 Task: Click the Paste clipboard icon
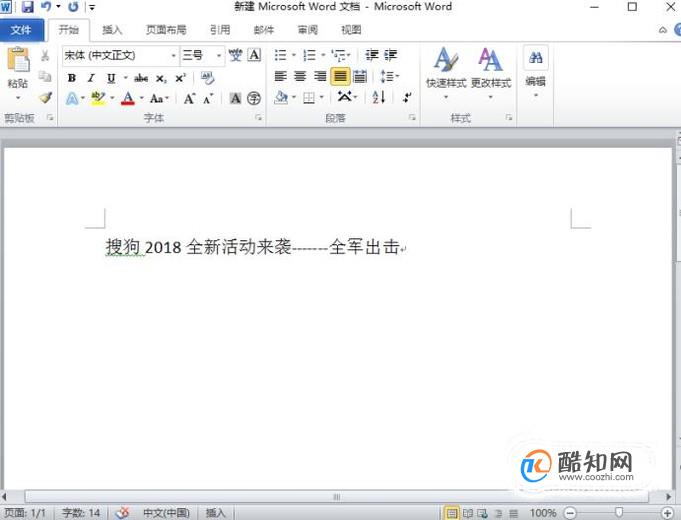[18, 60]
